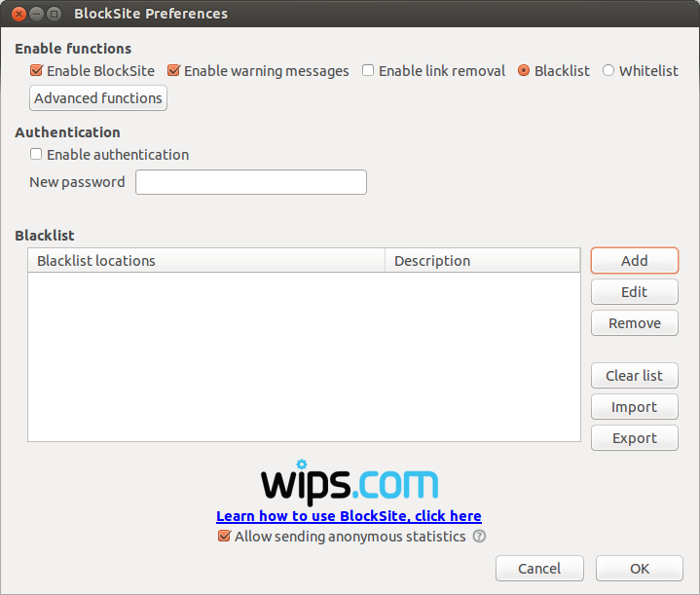Open the wips.com logo

(x=350, y=482)
